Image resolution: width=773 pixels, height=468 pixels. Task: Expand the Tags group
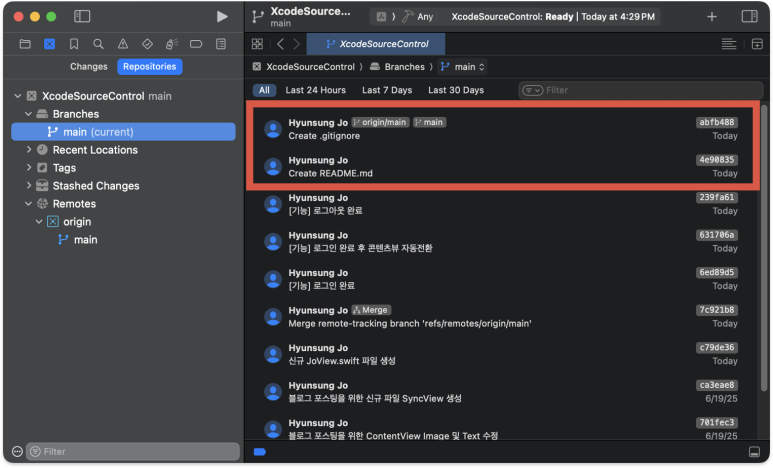pyautogui.click(x=29, y=168)
